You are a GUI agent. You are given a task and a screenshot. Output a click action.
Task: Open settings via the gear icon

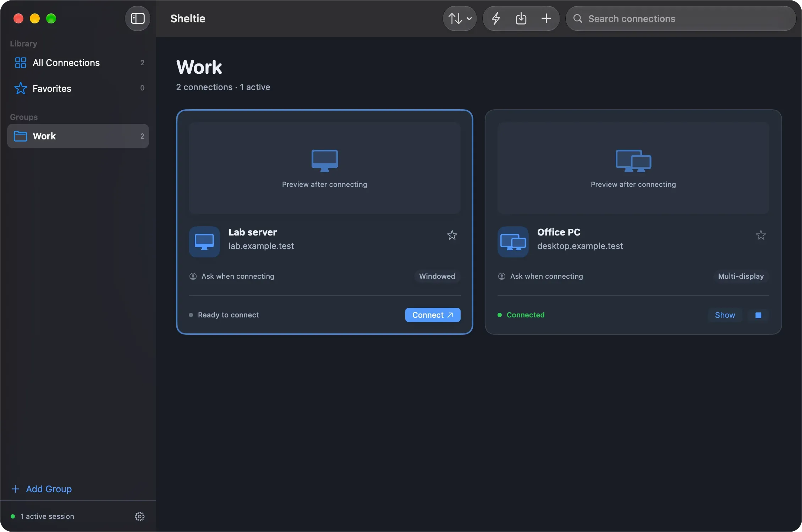[x=139, y=516]
